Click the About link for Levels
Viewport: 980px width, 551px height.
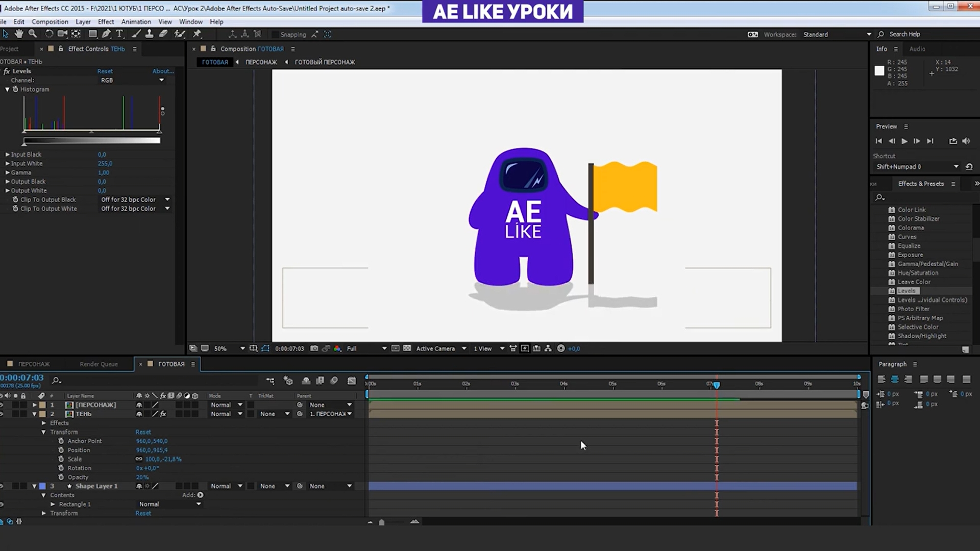(162, 71)
